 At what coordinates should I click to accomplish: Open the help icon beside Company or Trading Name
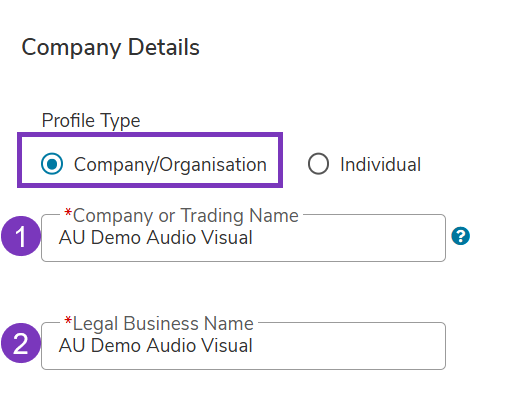(460, 236)
